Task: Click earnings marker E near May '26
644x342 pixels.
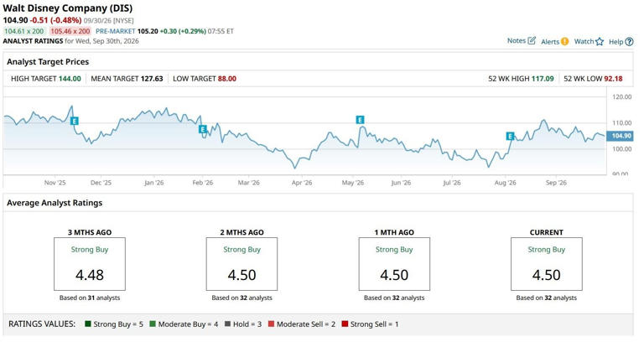Action: pos(360,120)
